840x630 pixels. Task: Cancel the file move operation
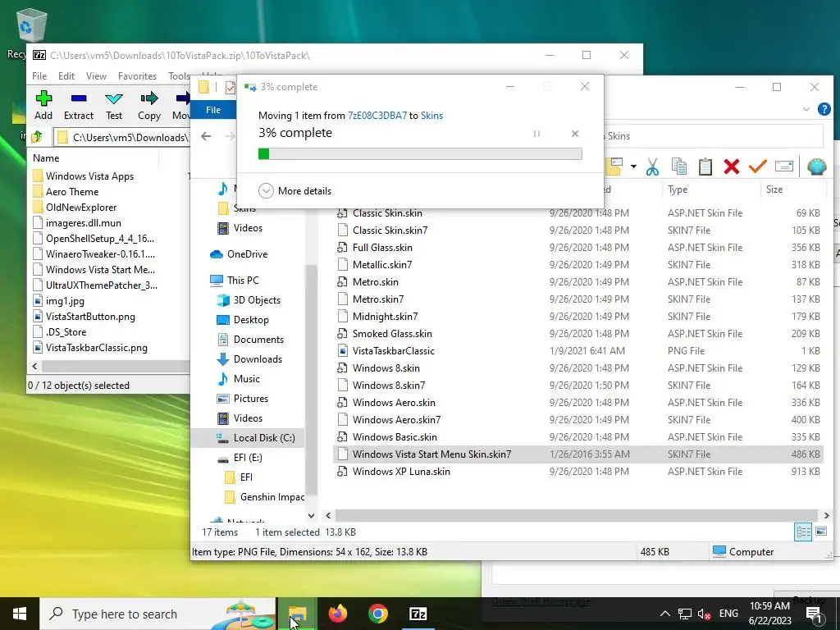point(575,134)
